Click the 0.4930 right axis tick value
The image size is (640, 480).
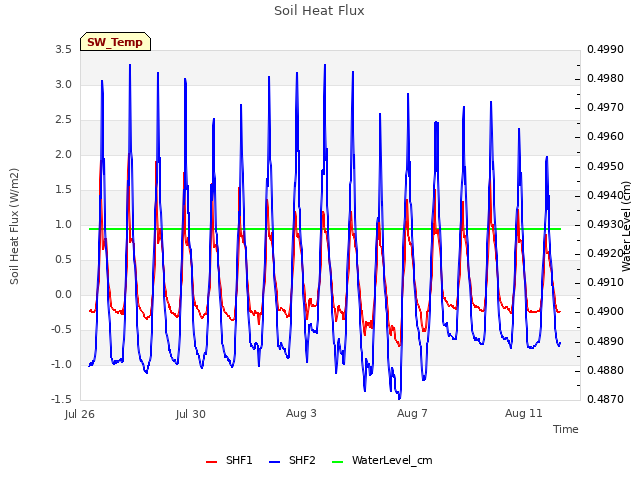pyautogui.click(x=605, y=224)
